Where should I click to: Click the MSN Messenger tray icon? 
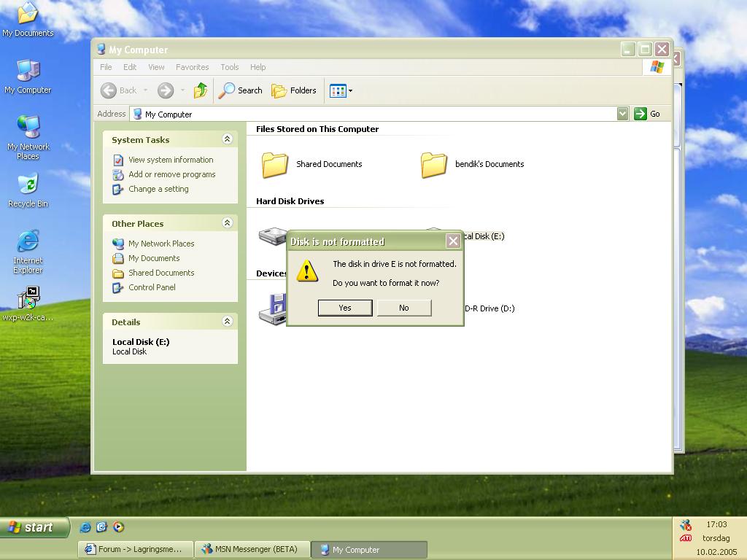coord(686,525)
